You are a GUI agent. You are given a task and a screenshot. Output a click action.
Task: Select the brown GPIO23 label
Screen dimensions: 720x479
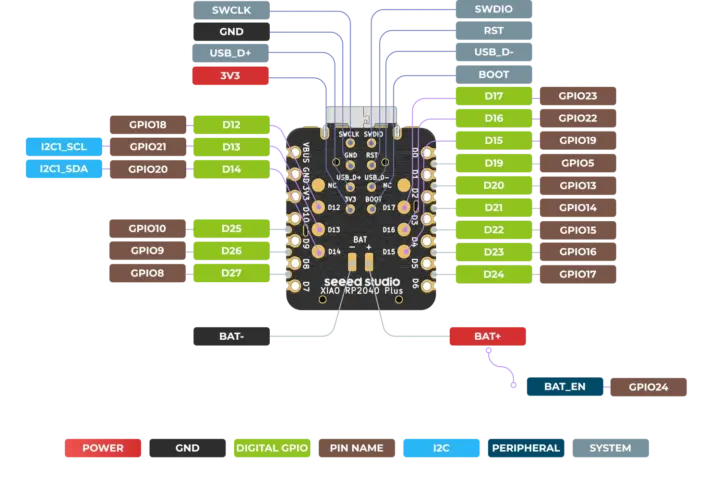pos(578,96)
